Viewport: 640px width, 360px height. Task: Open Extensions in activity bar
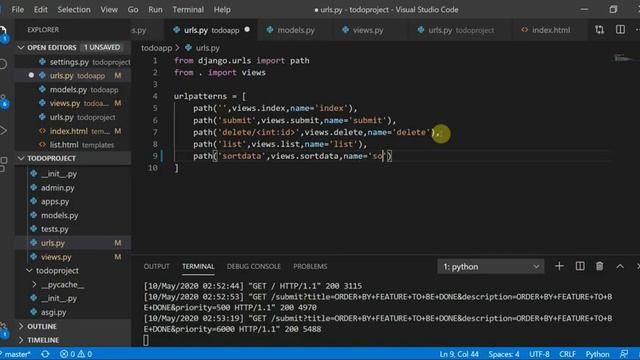click(3, 163)
